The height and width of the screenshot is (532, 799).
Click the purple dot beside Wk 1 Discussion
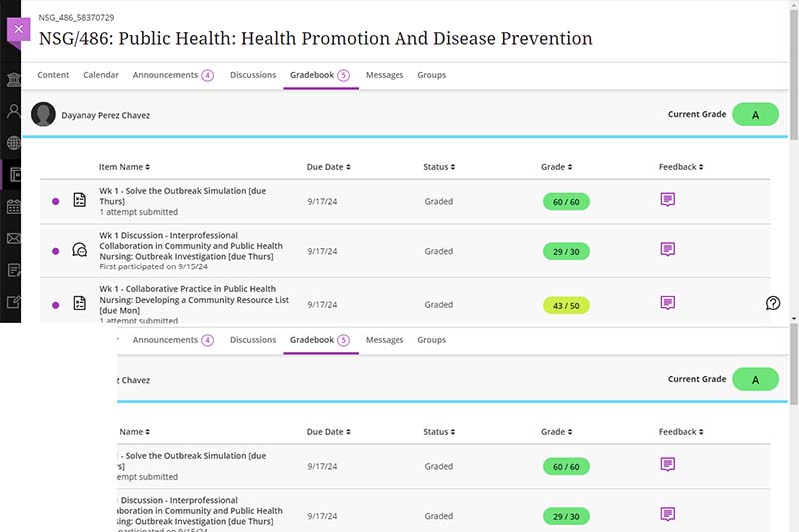coord(56,251)
